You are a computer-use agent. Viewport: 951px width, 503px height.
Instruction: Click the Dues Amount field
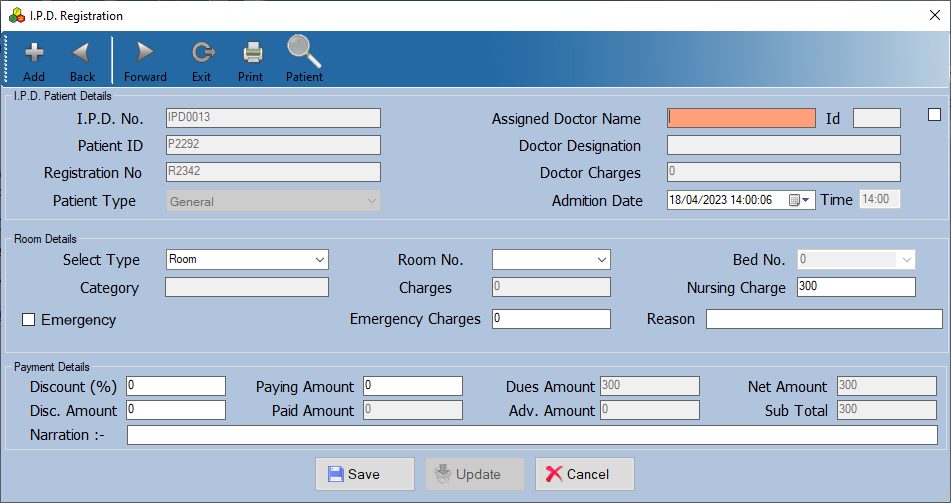click(x=650, y=386)
